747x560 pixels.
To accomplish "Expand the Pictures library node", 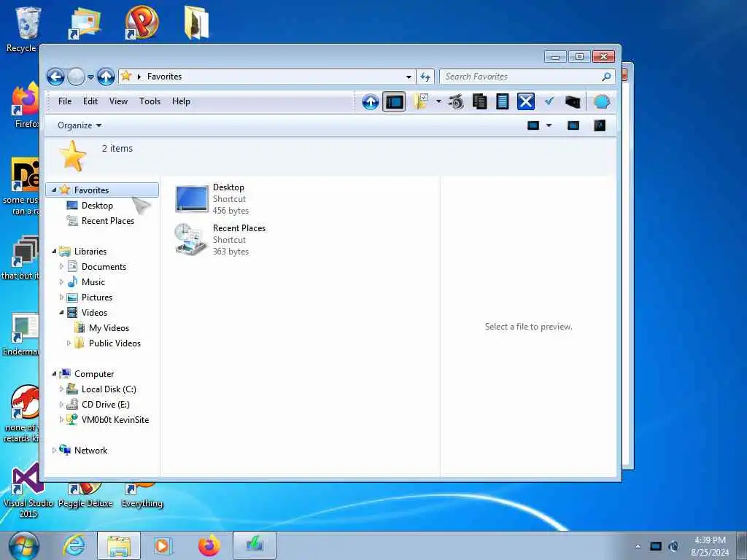I will (61, 297).
